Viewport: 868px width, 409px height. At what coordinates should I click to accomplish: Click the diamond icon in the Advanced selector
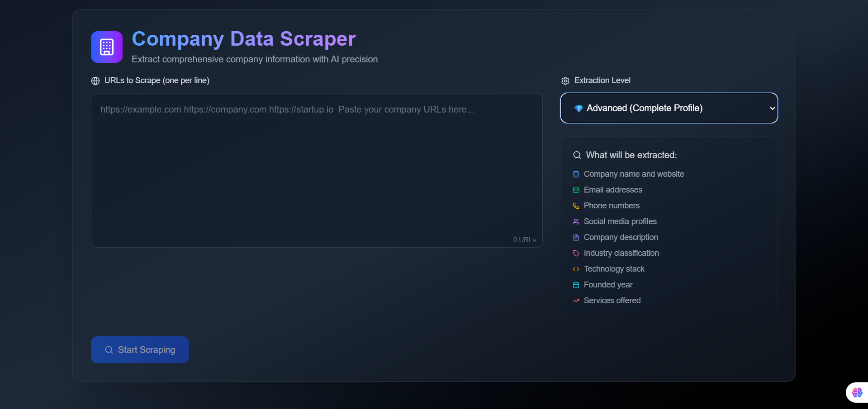(x=579, y=108)
